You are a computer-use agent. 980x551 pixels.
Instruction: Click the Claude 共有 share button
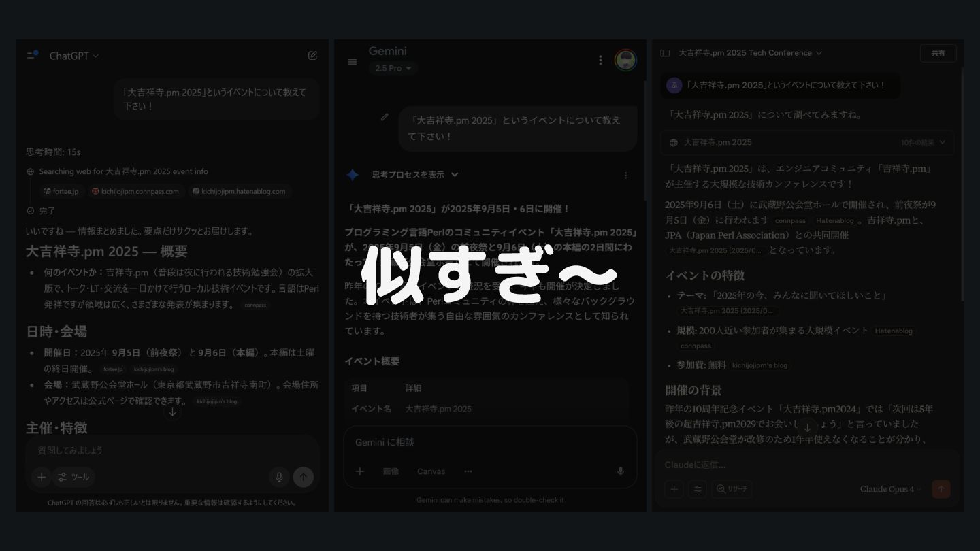[x=938, y=53]
